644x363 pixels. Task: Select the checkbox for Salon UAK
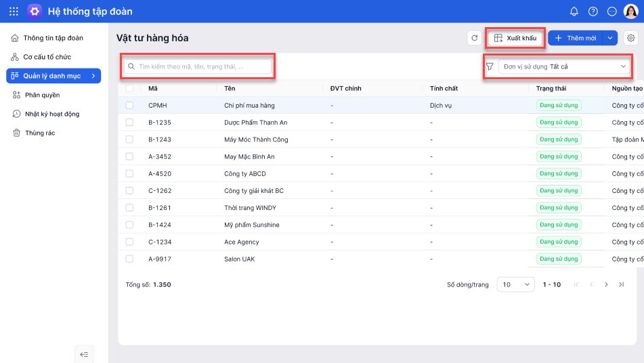(x=129, y=259)
